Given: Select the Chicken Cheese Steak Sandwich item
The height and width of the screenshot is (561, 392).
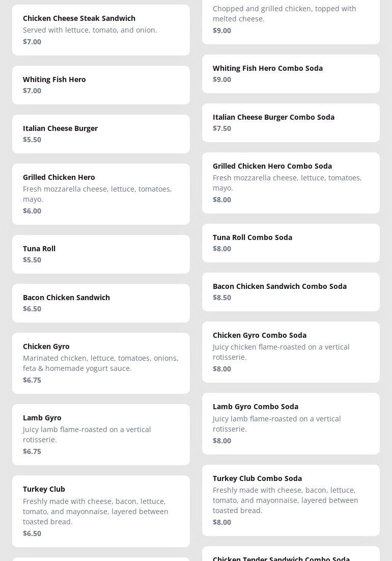Looking at the screenshot, I should click(x=101, y=30).
